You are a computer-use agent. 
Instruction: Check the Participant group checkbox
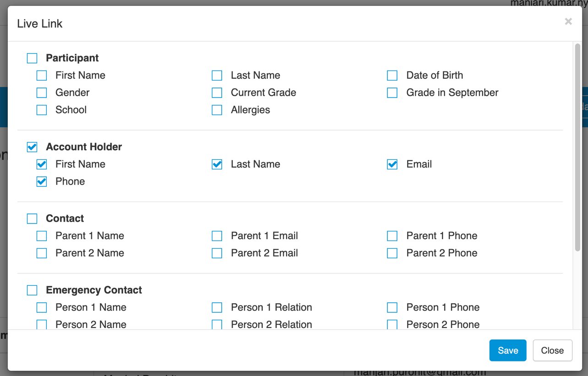tap(32, 58)
